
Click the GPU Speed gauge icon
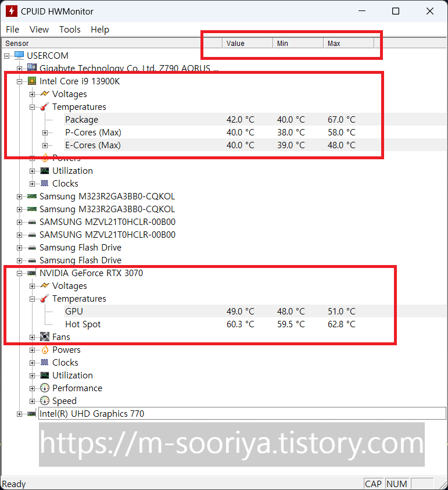(x=45, y=400)
